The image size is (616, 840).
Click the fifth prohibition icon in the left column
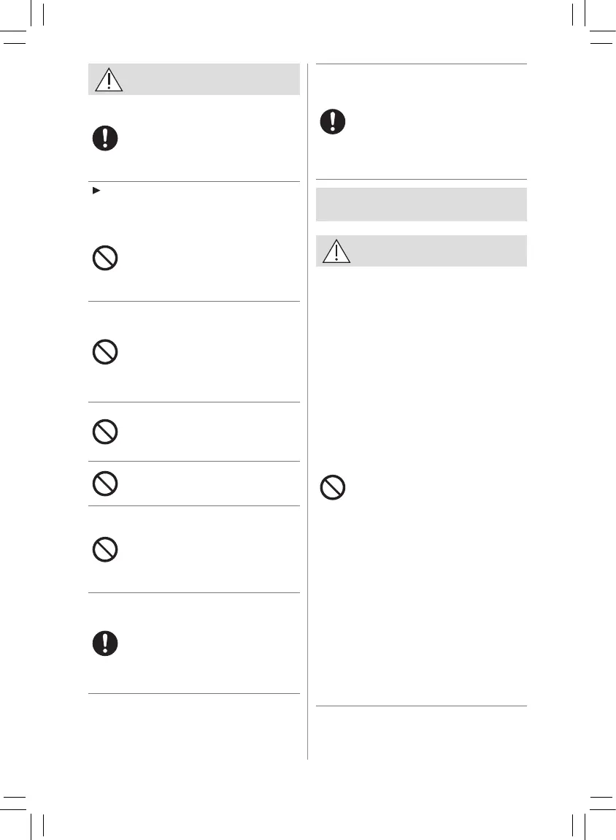coord(105,549)
